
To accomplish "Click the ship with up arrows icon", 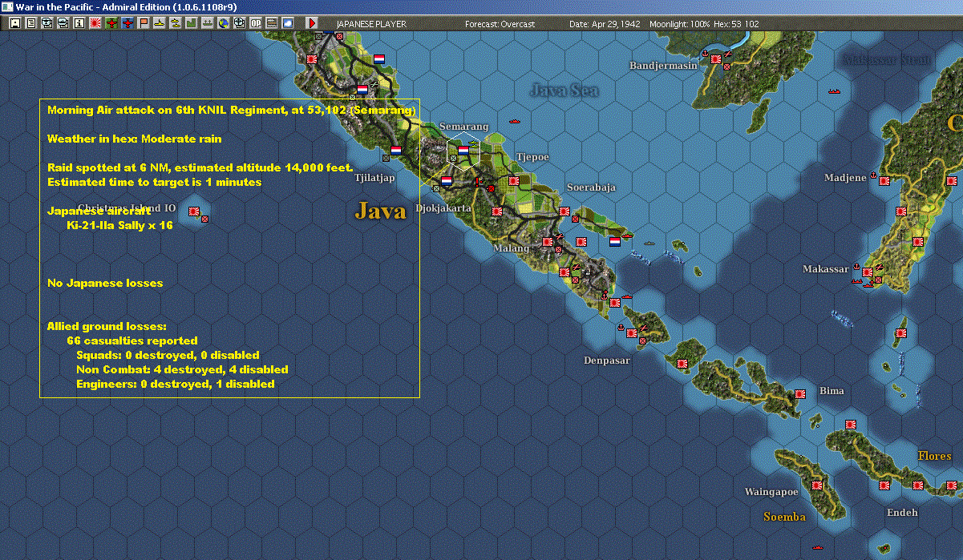I will coord(208,23).
